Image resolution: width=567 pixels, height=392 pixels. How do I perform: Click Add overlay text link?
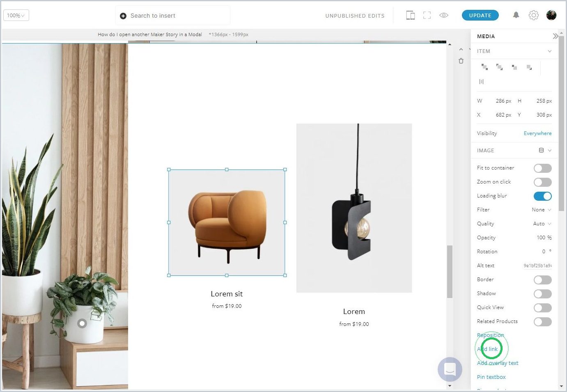[x=497, y=363]
